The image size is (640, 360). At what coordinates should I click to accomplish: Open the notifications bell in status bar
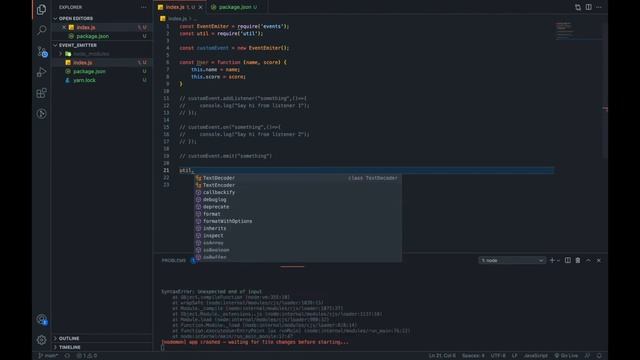coord(599,356)
